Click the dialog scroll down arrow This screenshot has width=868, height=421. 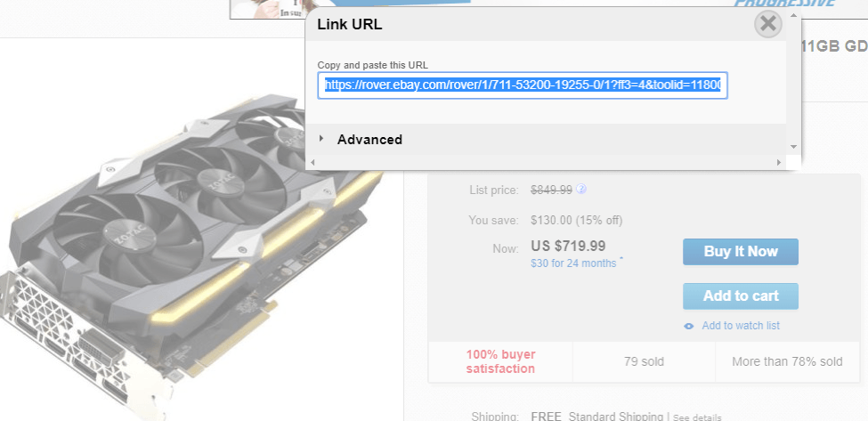[x=793, y=147]
